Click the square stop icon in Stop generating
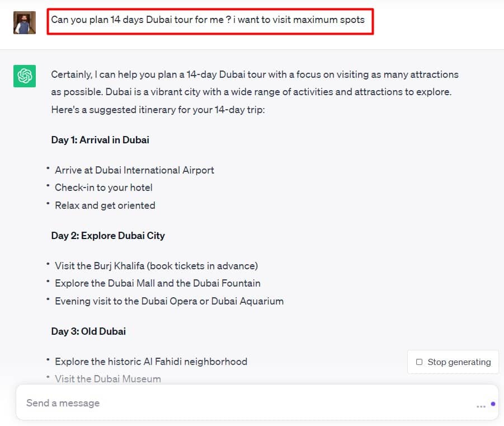This screenshot has width=504, height=426. click(419, 362)
